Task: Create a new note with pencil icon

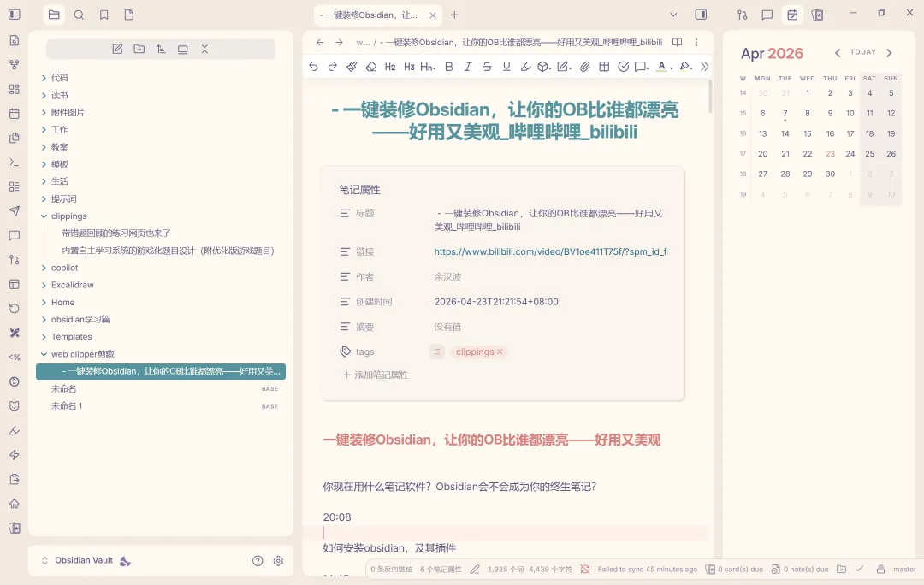Action: pyautogui.click(x=117, y=49)
